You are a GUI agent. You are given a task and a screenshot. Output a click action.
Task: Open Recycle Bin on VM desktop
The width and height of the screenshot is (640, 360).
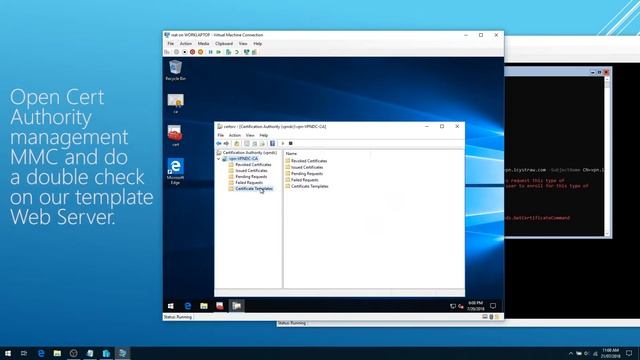coord(176,70)
